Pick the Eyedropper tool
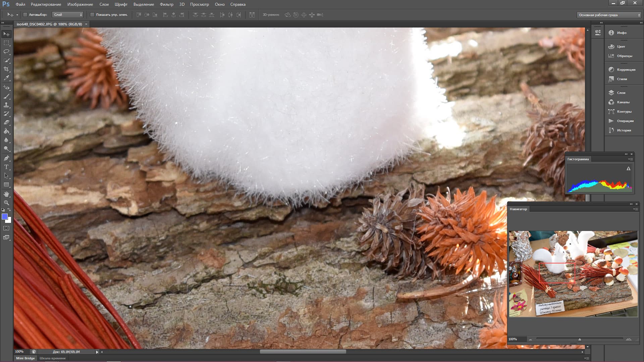 6,78
